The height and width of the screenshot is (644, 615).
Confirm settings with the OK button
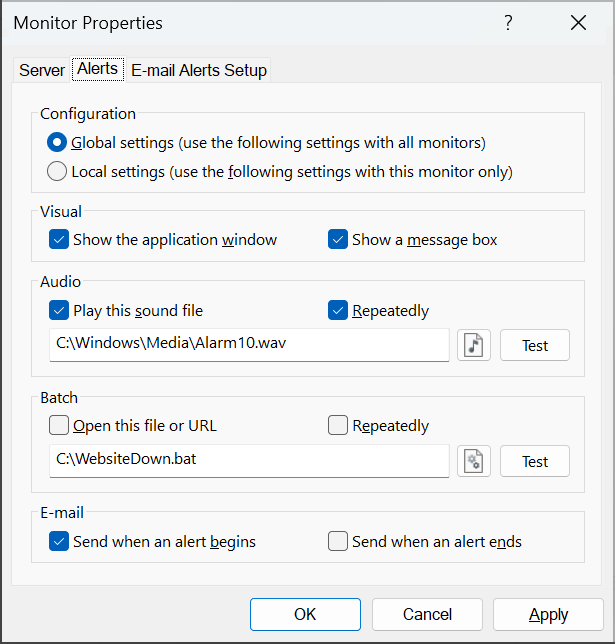(x=305, y=614)
